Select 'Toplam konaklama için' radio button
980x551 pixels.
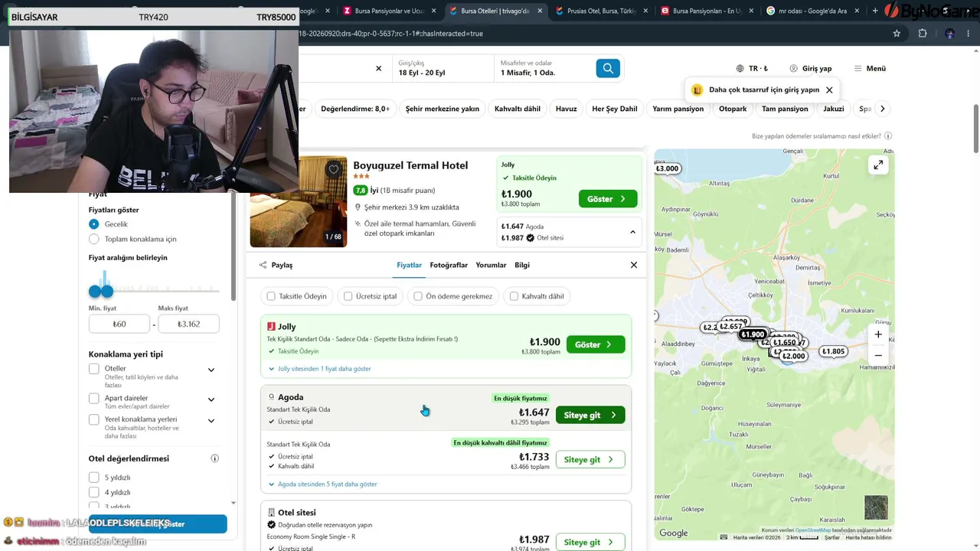point(94,239)
